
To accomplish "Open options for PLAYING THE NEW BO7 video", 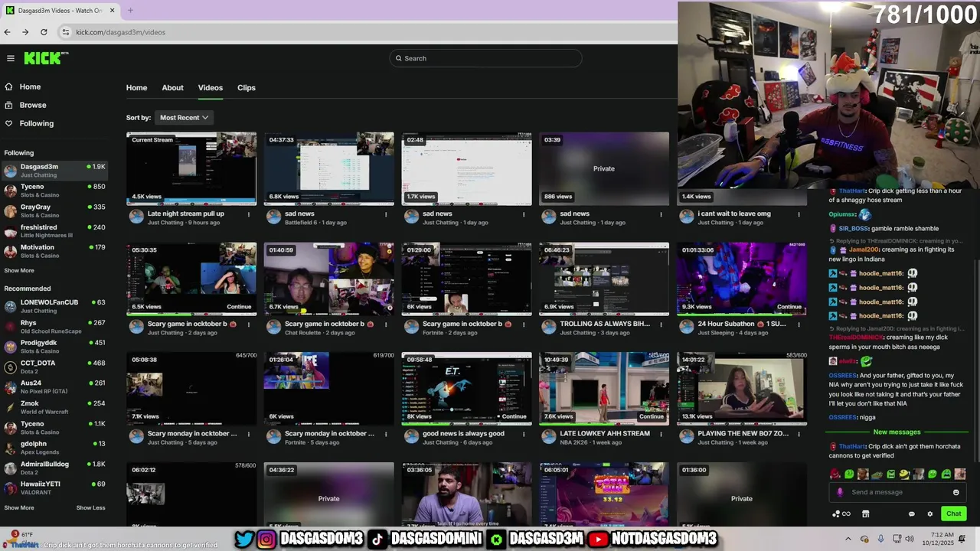I will click(x=799, y=434).
